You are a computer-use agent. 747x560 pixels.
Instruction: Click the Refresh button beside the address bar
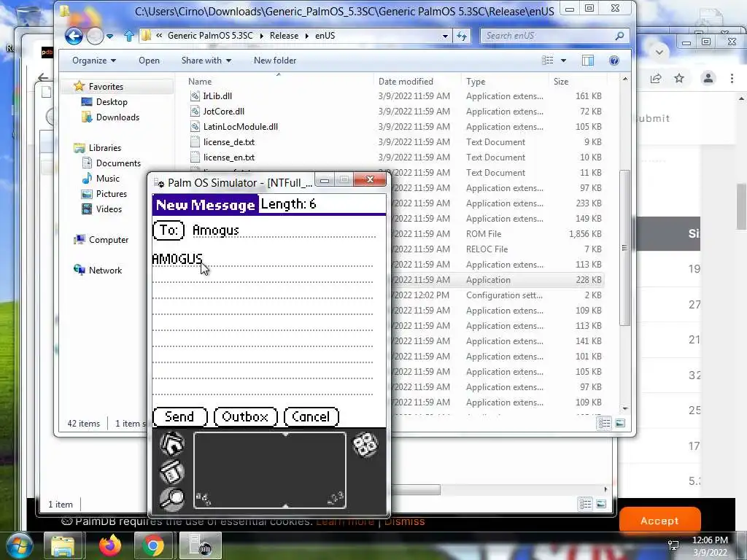[462, 36]
